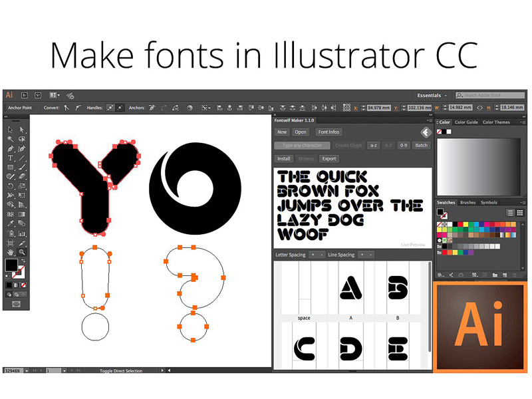Image resolution: width=532 pixels, height=399 pixels.
Task: Switch to the Color Themes tab
Action: click(496, 122)
